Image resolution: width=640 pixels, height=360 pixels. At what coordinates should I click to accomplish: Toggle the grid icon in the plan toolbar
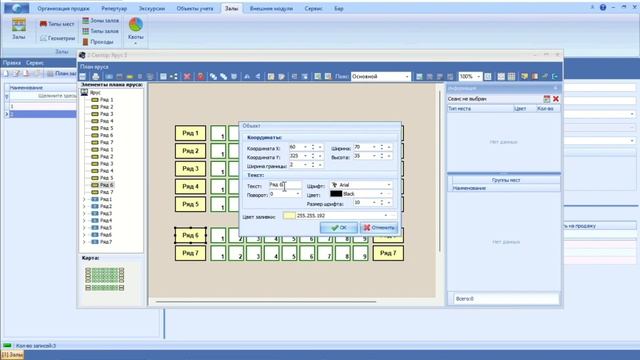[x=511, y=76]
